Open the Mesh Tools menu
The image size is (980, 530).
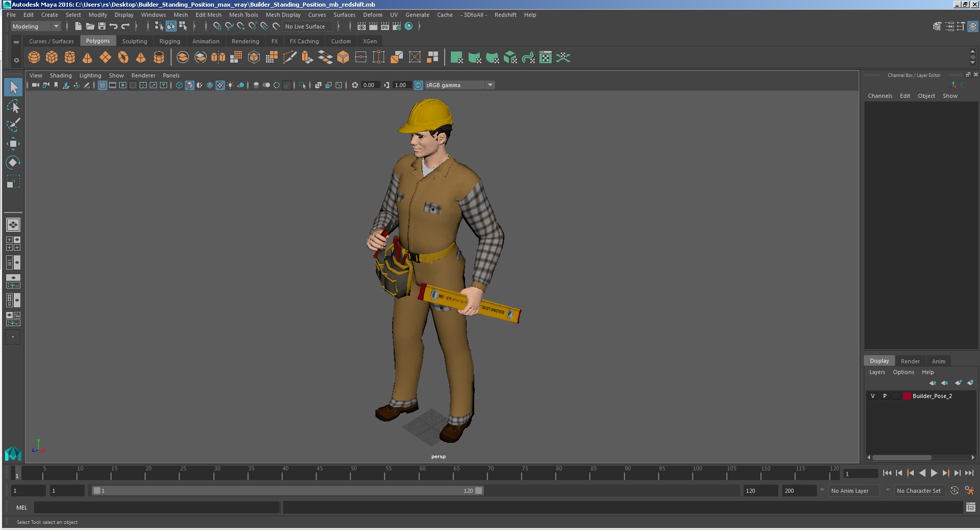click(x=243, y=15)
